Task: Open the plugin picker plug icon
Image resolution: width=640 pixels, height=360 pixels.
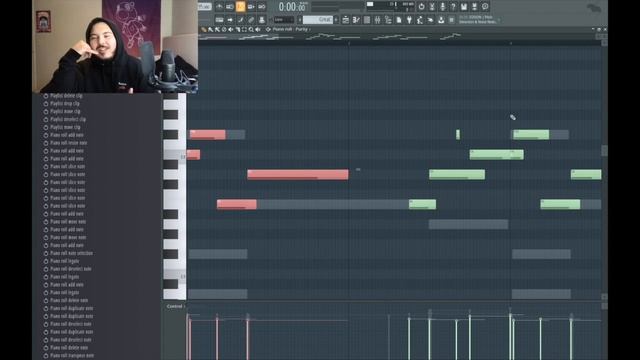Action: coord(409,20)
